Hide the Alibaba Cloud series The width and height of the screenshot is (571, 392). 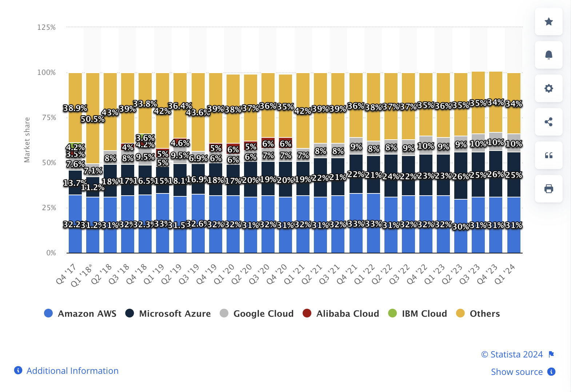[x=341, y=313]
